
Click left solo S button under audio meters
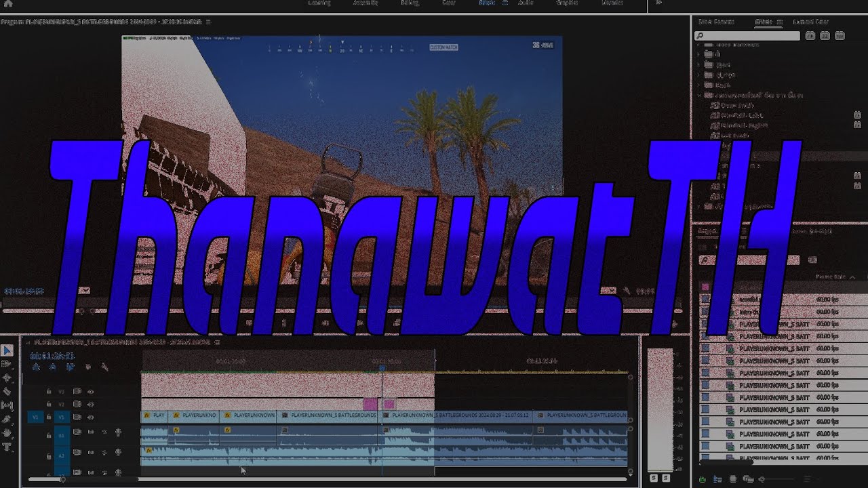654,479
